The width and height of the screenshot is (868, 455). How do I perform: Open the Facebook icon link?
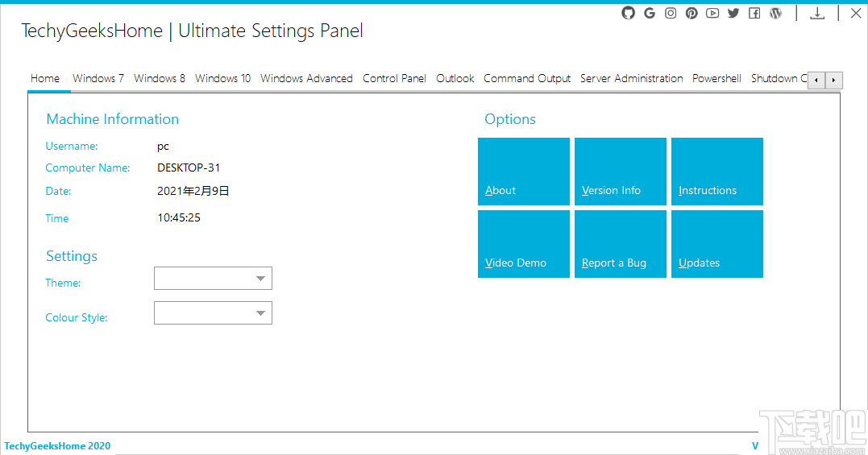pos(754,13)
